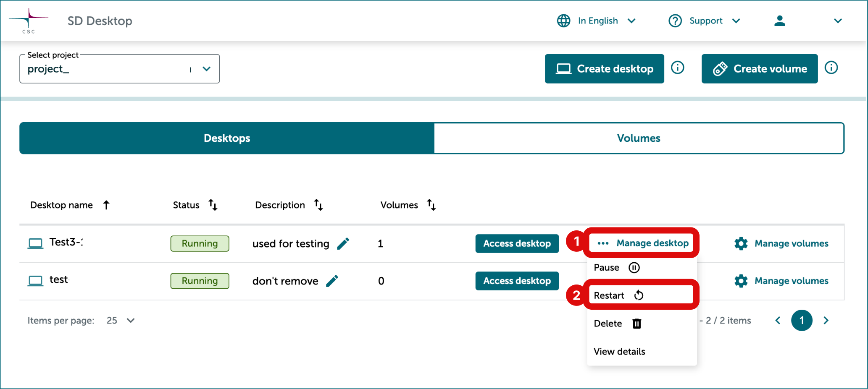
Task: Click info icon next to Create volume
Action: 831,68
